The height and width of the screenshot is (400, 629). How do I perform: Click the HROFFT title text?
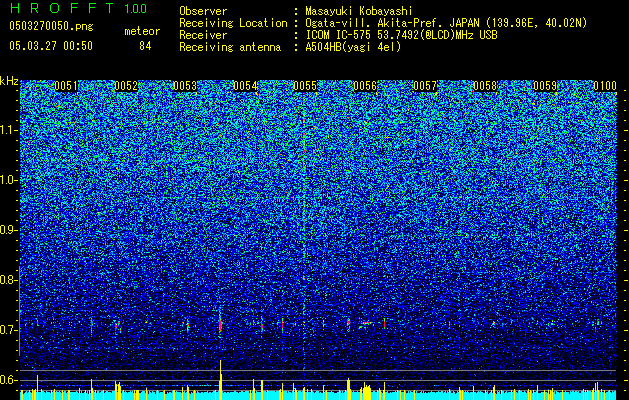63,8
